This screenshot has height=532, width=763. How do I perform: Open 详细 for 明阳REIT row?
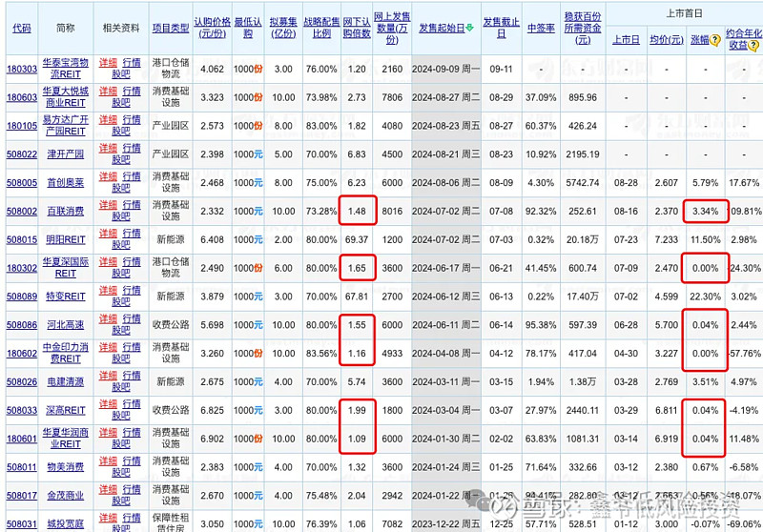point(108,234)
